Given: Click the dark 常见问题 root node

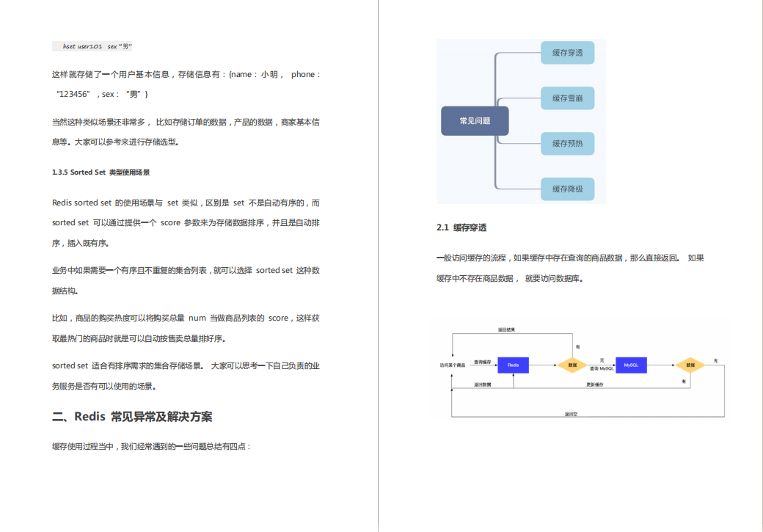Looking at the screenshot, I should coord(475,121).
